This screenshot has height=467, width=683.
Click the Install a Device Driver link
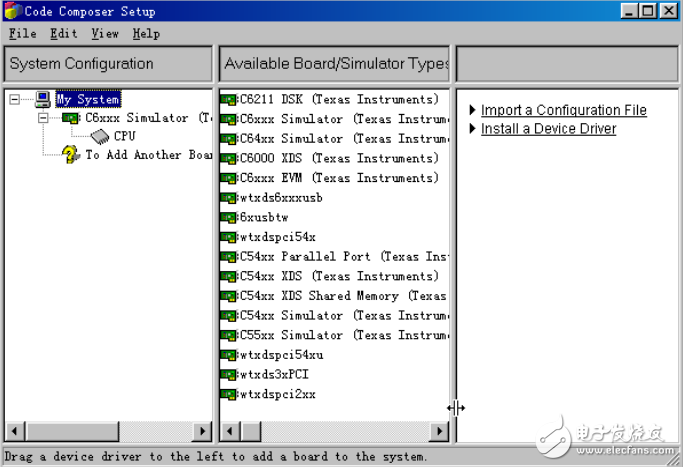pos(548,129)
